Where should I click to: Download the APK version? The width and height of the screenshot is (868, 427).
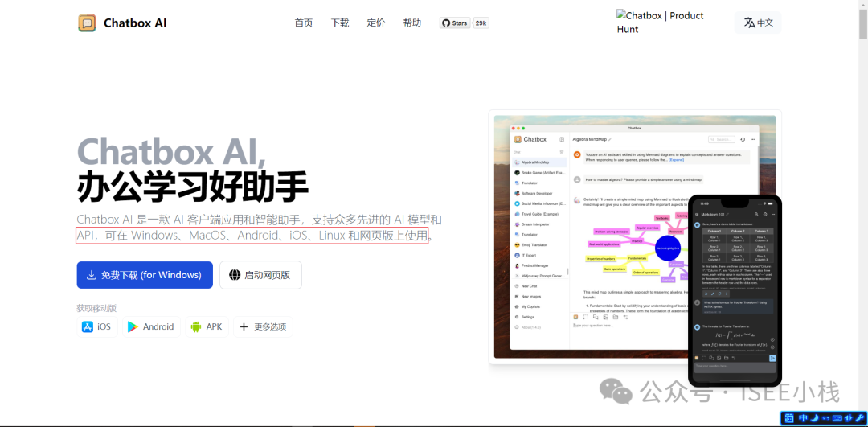tap(207, 326)
